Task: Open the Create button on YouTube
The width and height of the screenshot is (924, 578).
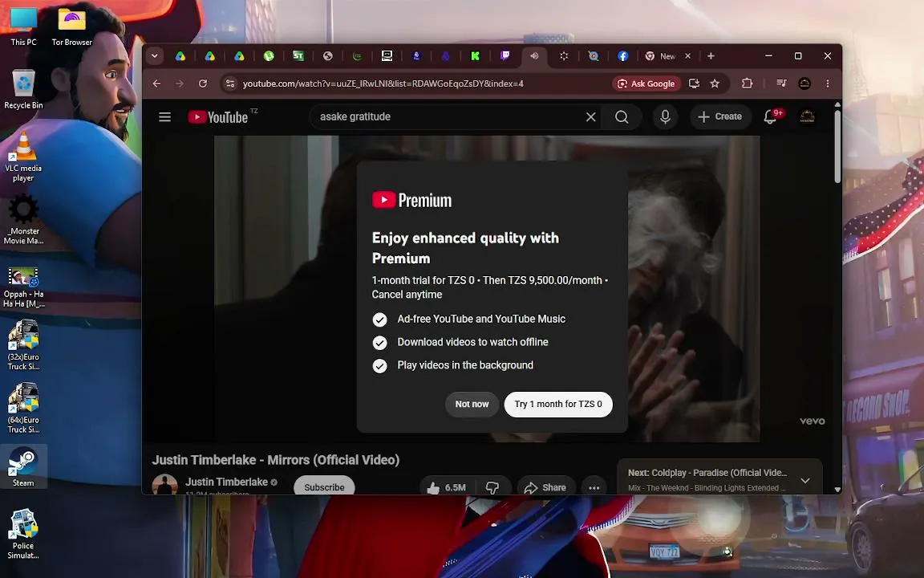Action: (x=720, y=116)
